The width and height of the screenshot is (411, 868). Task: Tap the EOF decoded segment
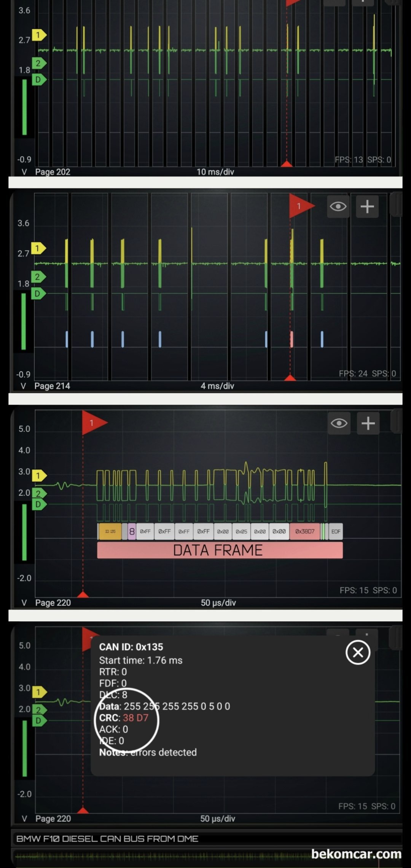(x=336, y=531)
